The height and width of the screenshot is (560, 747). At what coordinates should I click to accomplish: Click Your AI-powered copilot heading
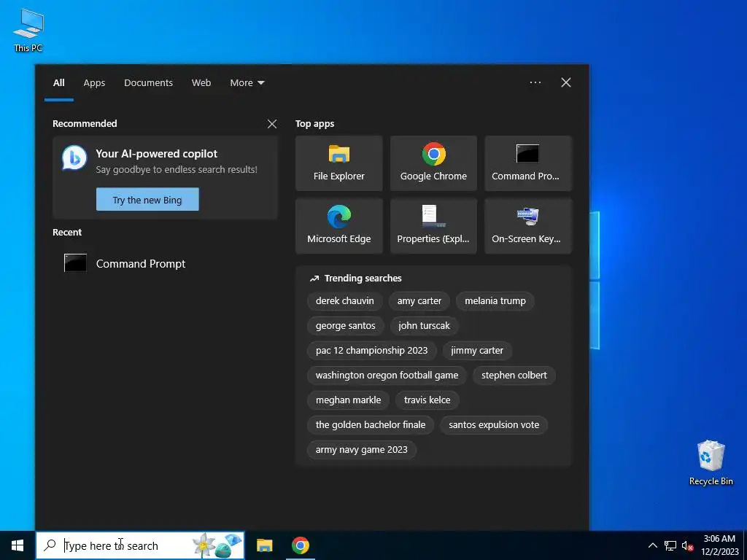[x=156, y=154]
